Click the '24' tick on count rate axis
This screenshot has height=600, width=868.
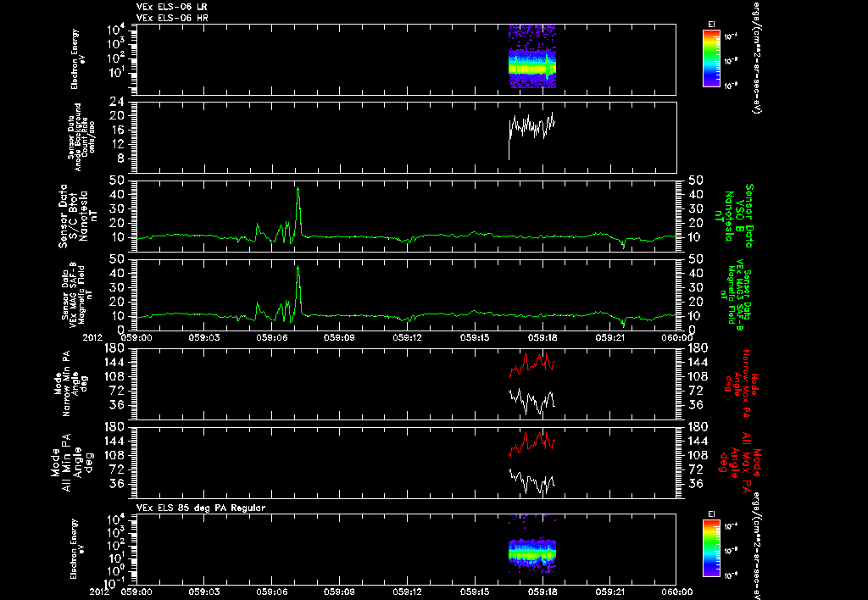click(x=117, y=102)
